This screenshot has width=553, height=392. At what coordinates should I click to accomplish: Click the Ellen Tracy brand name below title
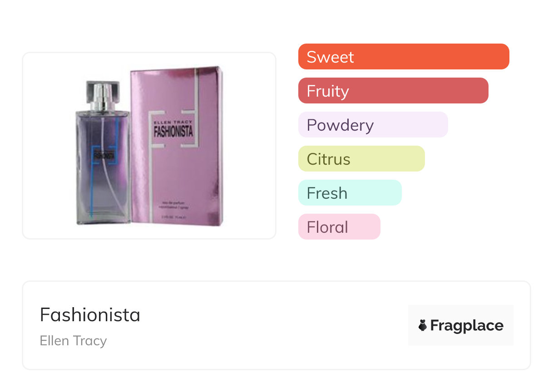click(73, 341)
